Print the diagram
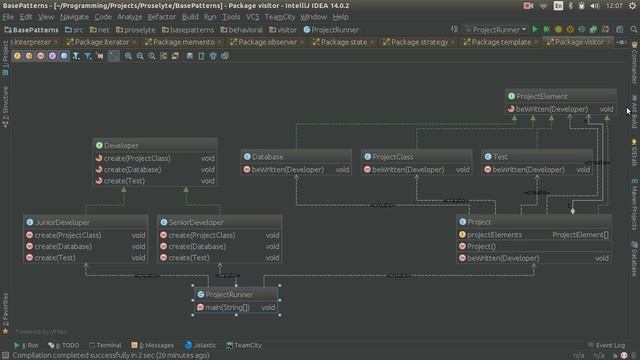The width and height of the screenshot is (640, 360). (213, 56)
